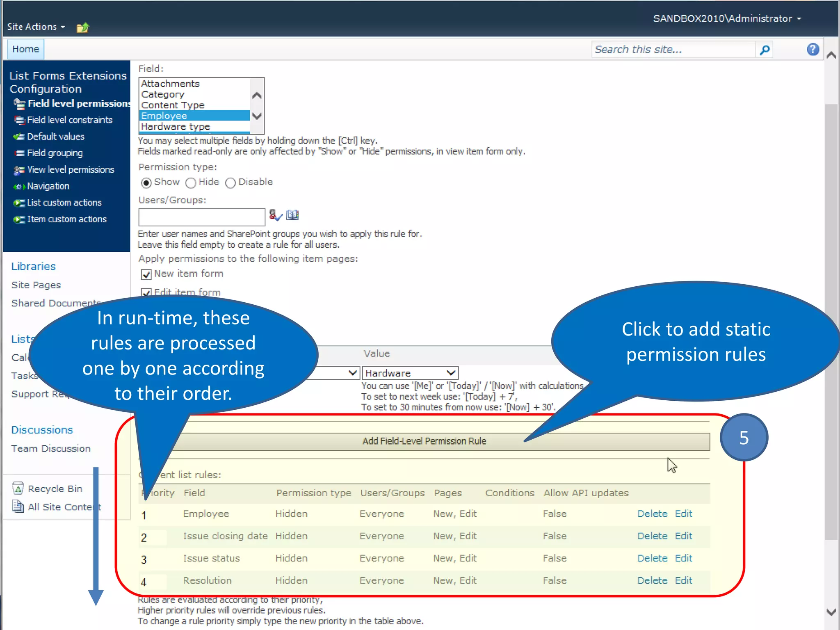Open the SANDBOX2010\Administrator user menu

tap(727, 18)
